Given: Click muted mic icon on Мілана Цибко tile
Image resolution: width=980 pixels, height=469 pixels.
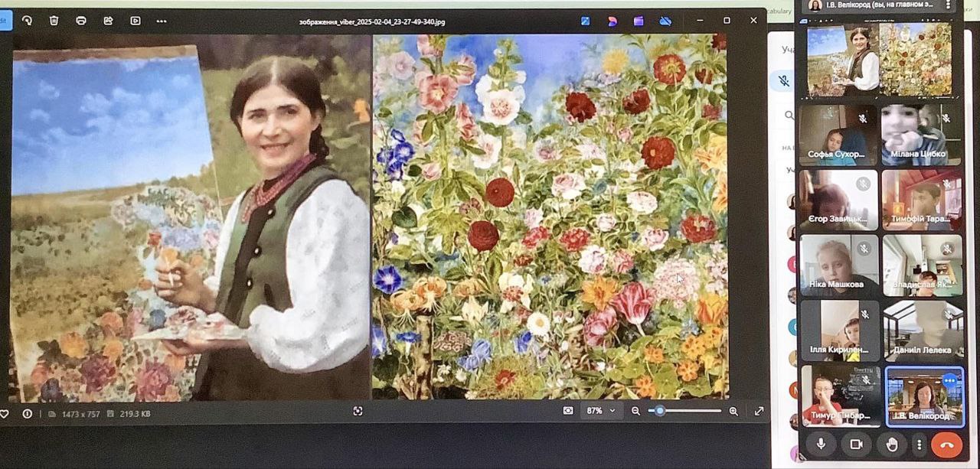Looking at the screenshot, I should tap(946, 119).
